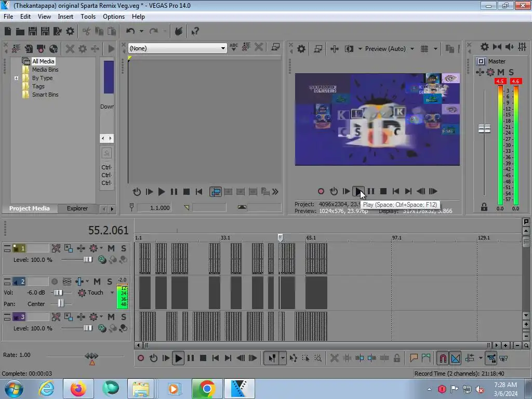Arm track 2 for record
The image size is (532, 399).
[54, 282]
